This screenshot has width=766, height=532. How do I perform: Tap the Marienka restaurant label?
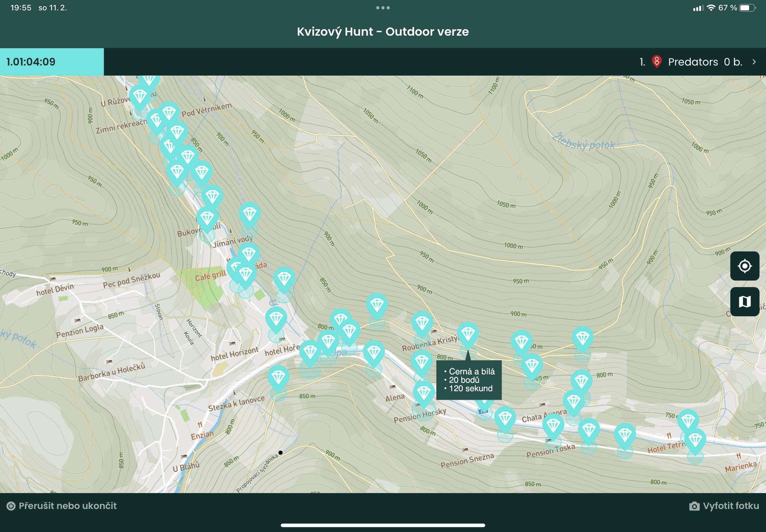(x=741, y=466)
